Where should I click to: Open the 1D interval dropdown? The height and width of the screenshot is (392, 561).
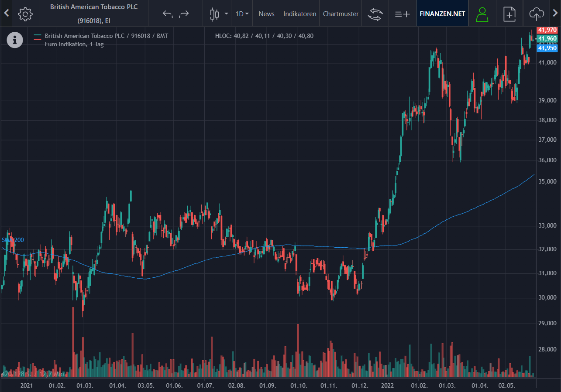[242, 14]
